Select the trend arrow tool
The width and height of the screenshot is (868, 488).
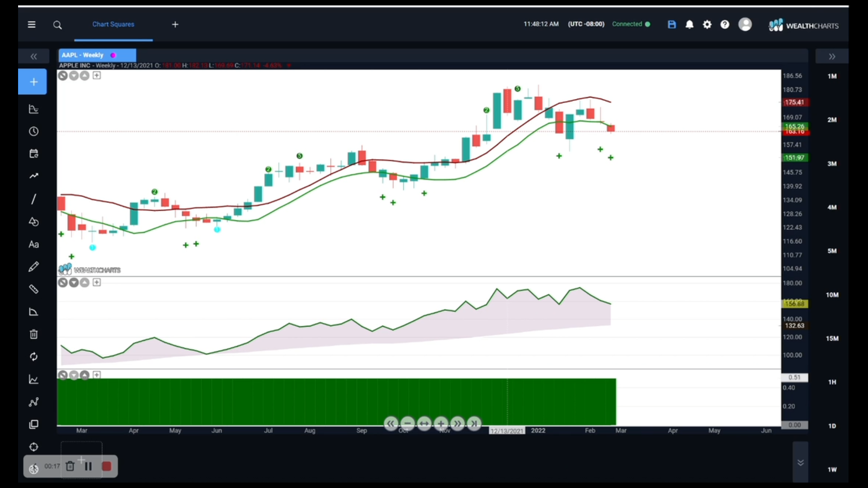[33, 176]
